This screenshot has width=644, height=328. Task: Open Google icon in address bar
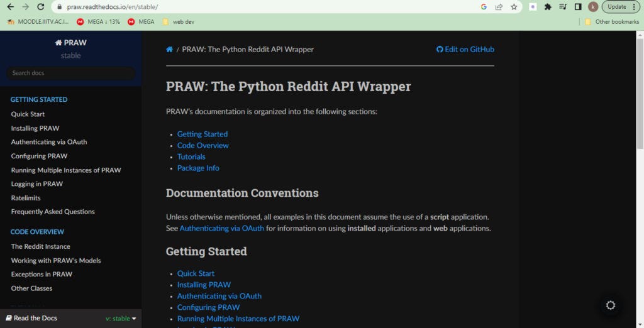[484, 7]
